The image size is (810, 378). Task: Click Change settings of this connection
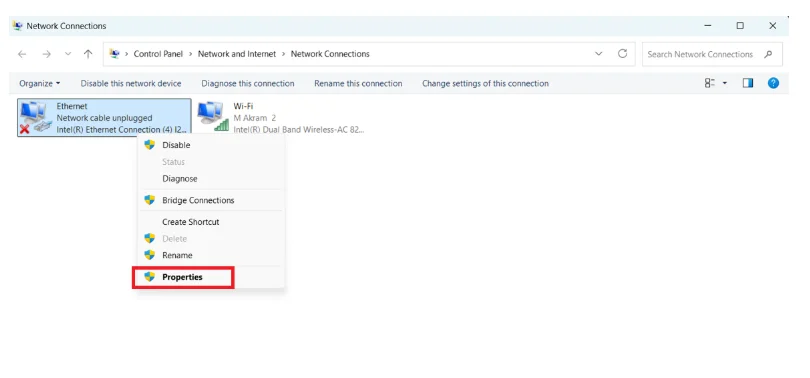pyautogui.click(x=485, y=83)
